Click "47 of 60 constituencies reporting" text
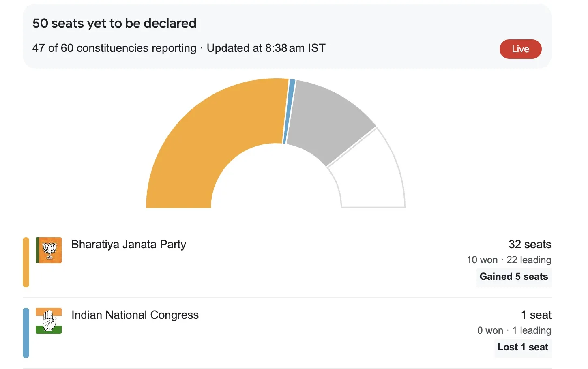This screenshot has width=588, height=369. tap(114, 48)
